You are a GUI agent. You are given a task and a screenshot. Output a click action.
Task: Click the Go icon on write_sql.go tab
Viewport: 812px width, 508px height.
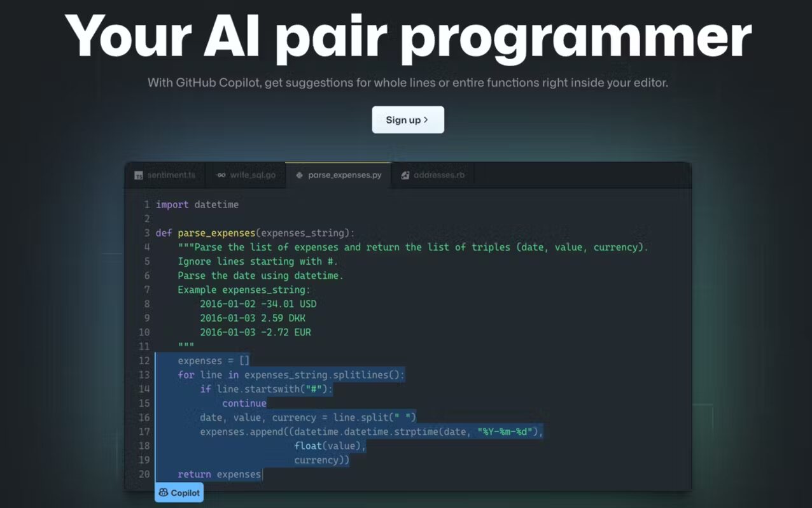(221, 175)
